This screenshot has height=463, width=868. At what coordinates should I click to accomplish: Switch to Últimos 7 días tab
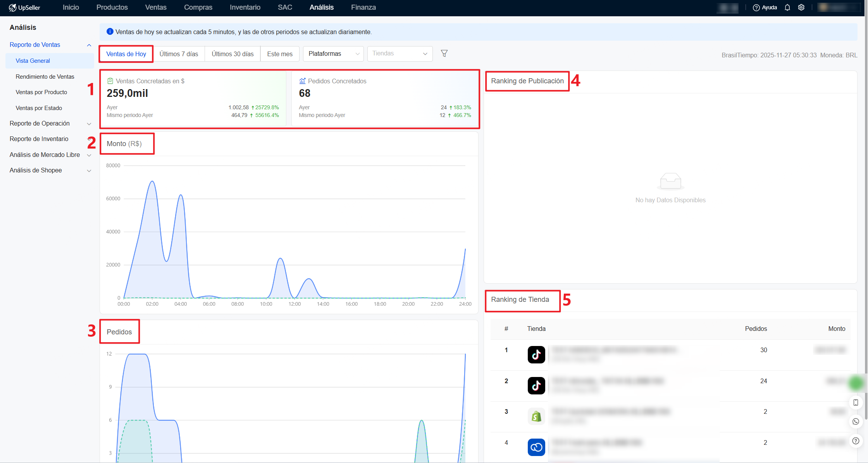click(179, 54)
